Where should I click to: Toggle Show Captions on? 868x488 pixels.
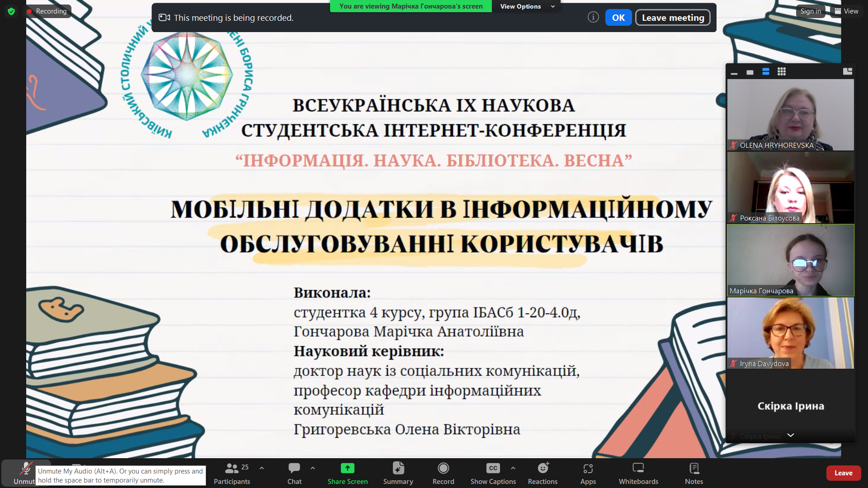click(x=493, y=473)
